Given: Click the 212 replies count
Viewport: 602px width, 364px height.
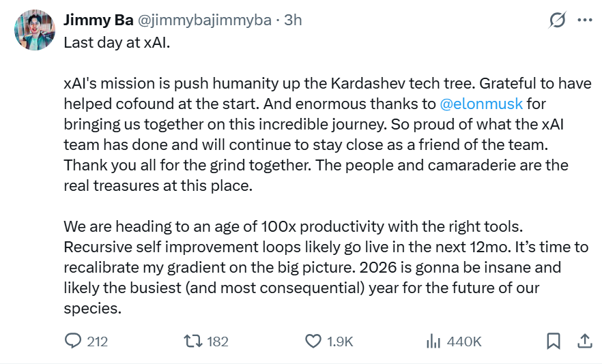Looking at the screenshot, I should coord(98,342).
